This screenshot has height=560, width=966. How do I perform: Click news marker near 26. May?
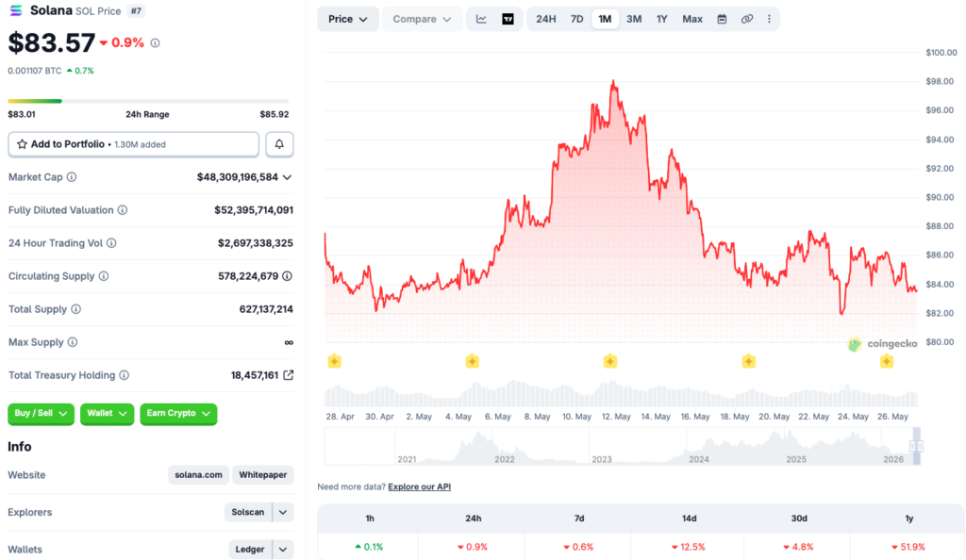(887, 361)
